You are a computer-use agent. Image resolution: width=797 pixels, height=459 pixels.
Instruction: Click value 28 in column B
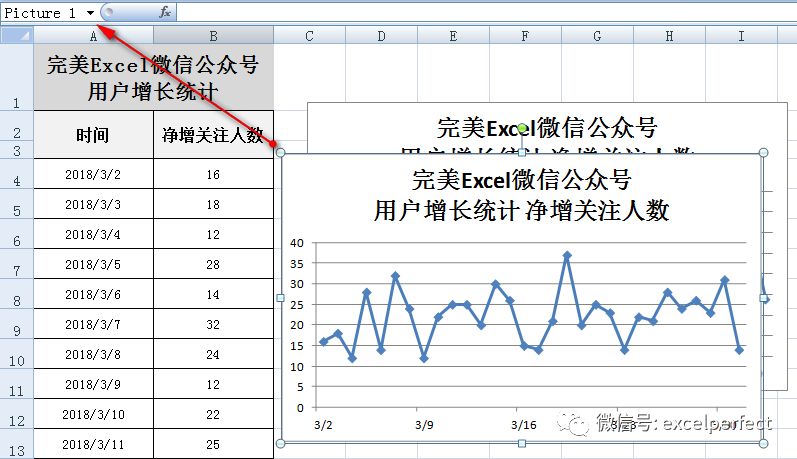coord(213,264)
